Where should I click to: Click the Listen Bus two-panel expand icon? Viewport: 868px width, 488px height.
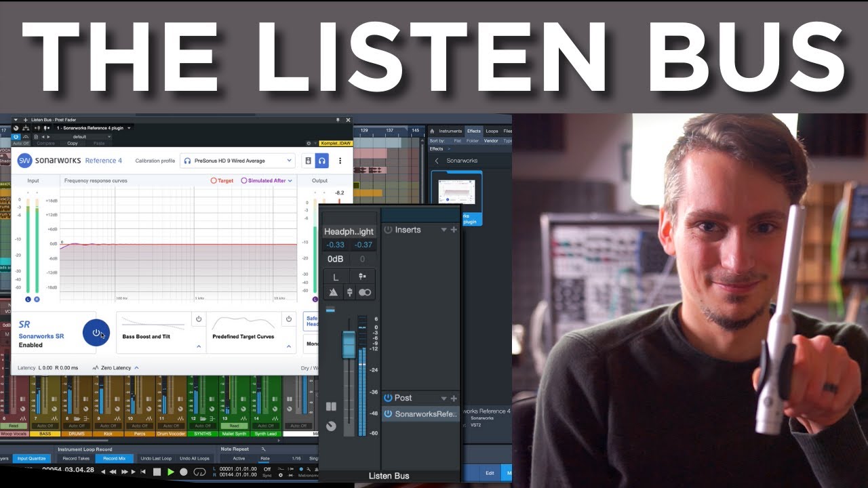point(331,407)
